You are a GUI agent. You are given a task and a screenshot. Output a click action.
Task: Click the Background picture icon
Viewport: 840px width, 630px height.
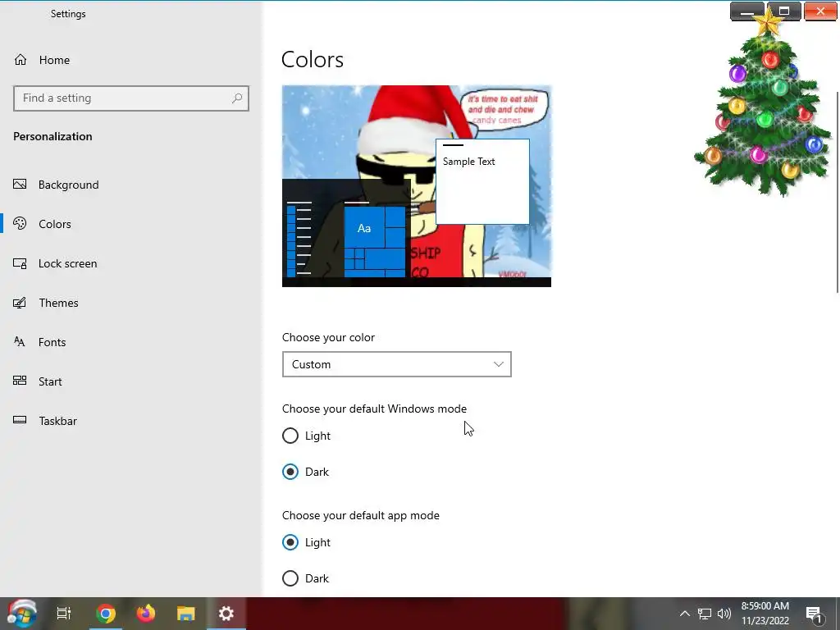[20, 185]
